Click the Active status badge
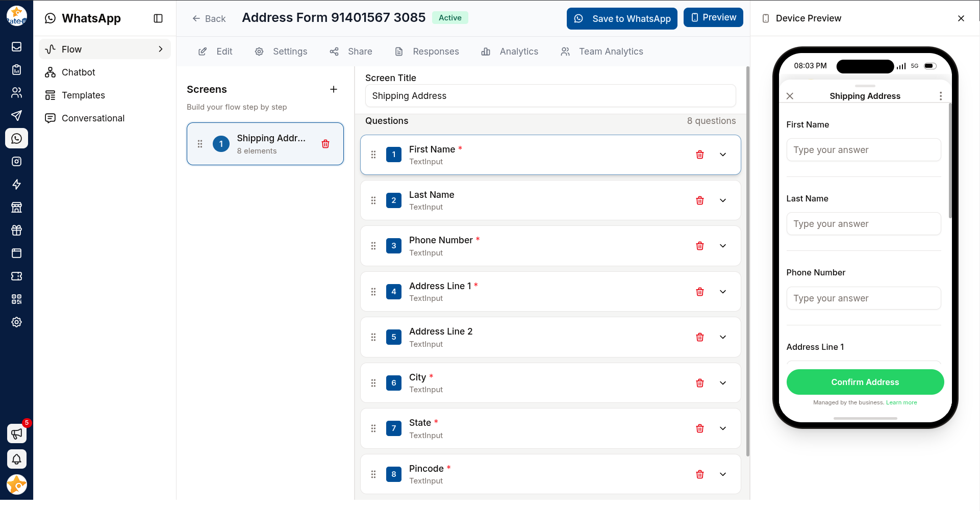 click(450, 18)
